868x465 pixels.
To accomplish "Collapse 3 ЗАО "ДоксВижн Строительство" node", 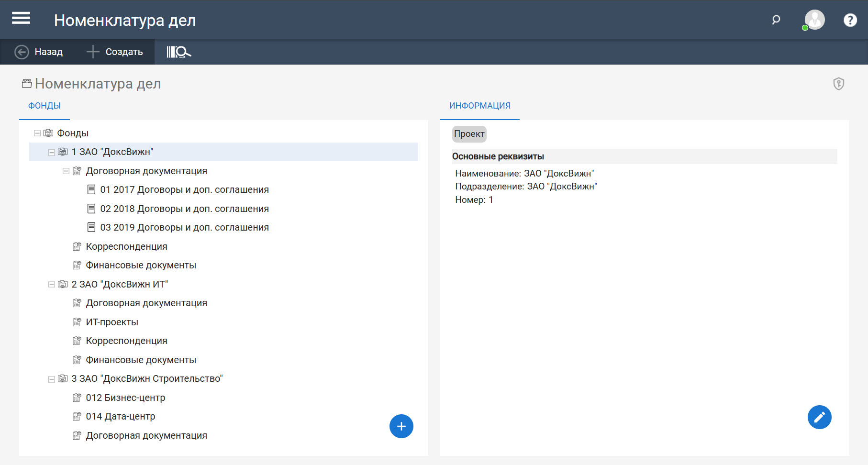I will [x=52, y=379].
